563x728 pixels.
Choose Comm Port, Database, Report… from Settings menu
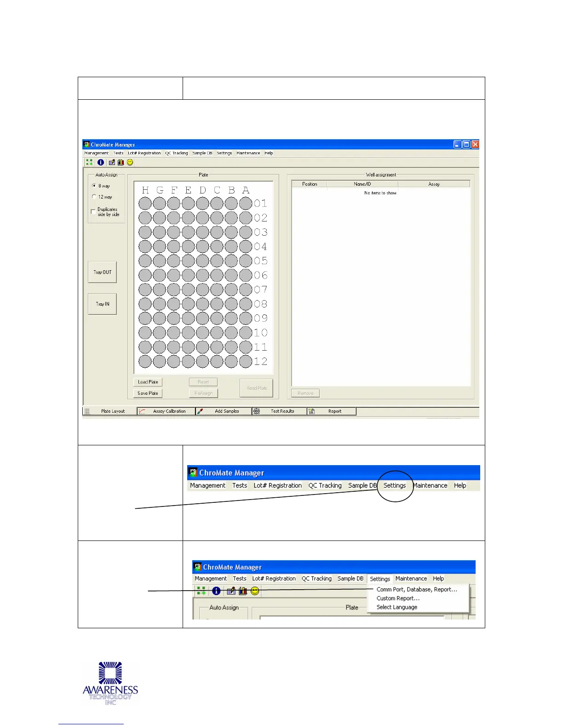pos(417,589)
